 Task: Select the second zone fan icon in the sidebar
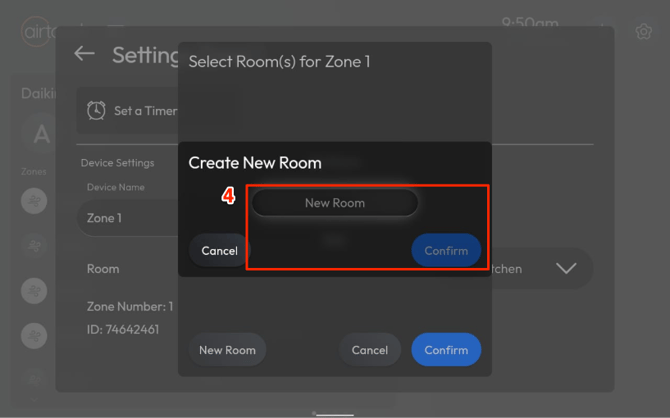(34, 245)
